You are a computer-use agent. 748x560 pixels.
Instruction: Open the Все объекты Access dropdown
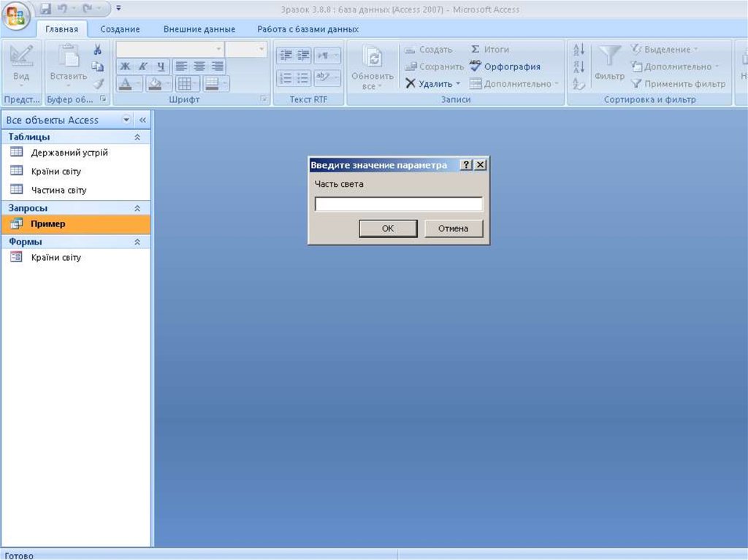pyautogui.click(x=126, y=120)
